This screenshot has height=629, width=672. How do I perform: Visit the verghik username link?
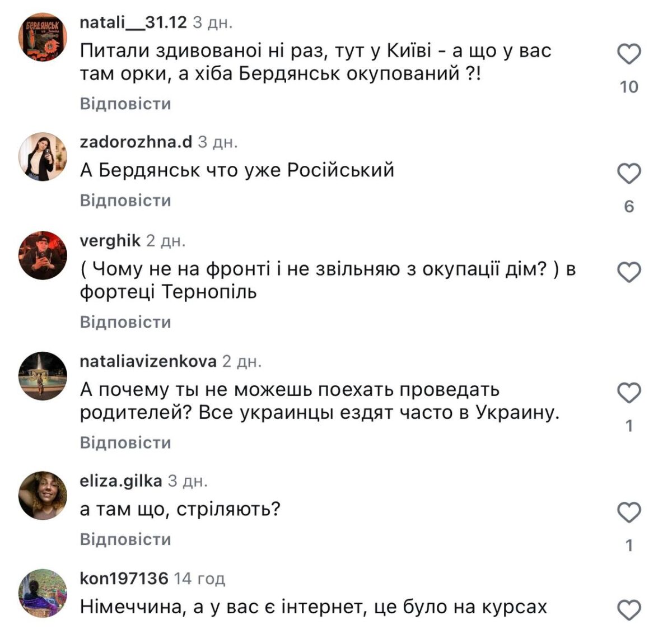pyautogui.click(x=110, y=241)
